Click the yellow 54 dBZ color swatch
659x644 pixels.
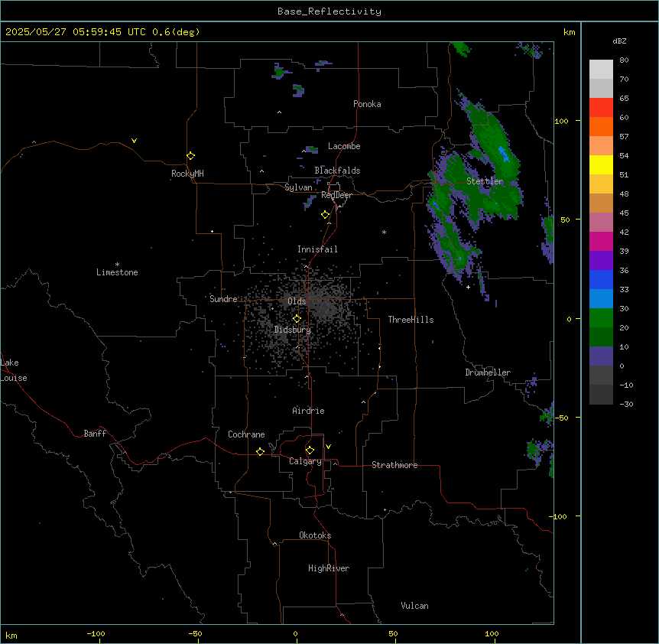(601, 164)
